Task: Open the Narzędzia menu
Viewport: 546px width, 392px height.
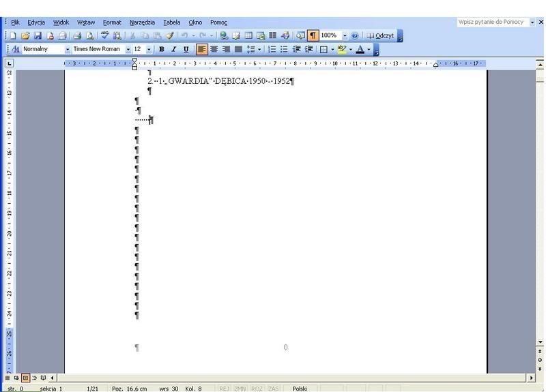Action: click(142, 22)
